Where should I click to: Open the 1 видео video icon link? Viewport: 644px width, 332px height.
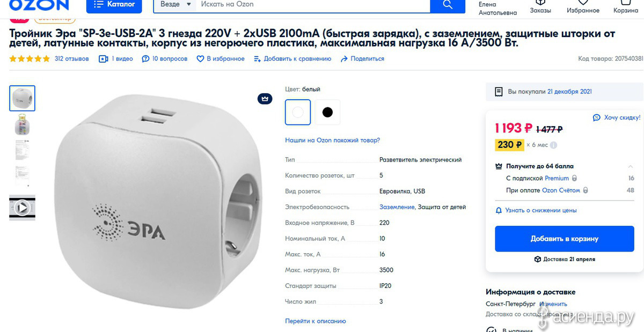click(104, 59)
